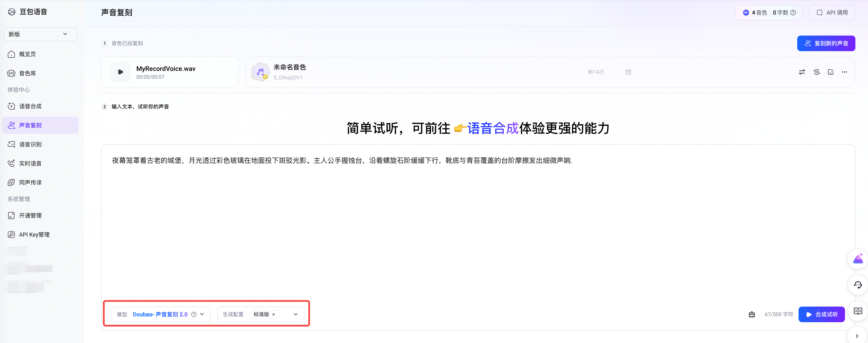
Task: Open the headset customer support icon
Action: 858,285
